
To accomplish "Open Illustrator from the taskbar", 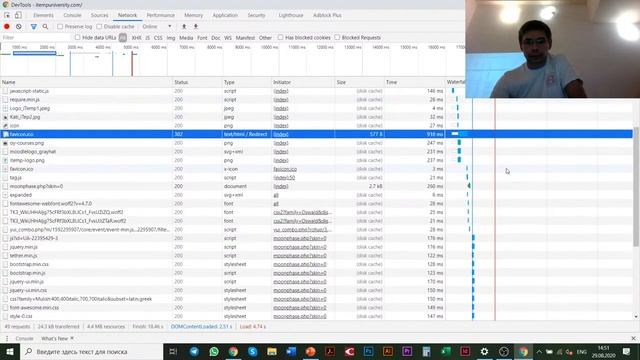I will point(388,351).
